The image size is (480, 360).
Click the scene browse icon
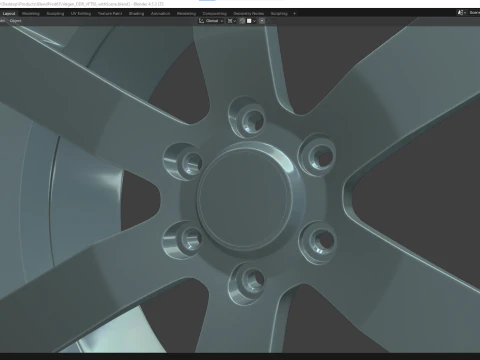tap(461, 13)
